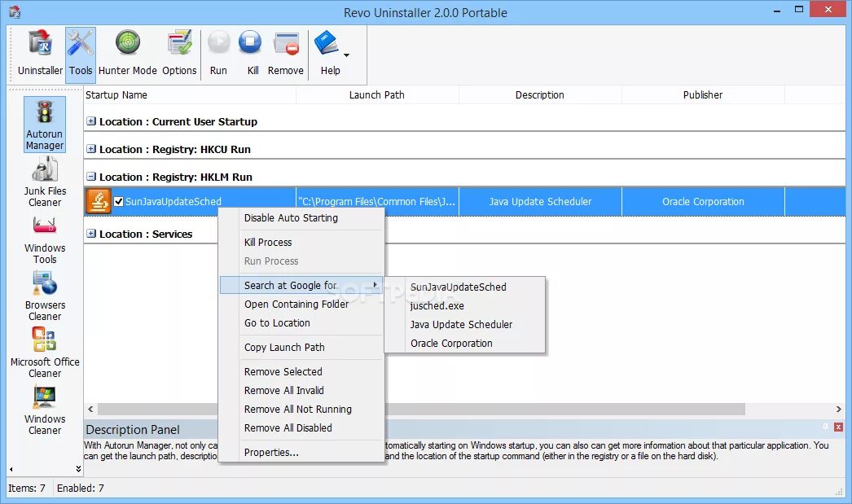Screen dimensions: 852x504
Task: Open the Help dropdown arrow
Action: (347, 55)
